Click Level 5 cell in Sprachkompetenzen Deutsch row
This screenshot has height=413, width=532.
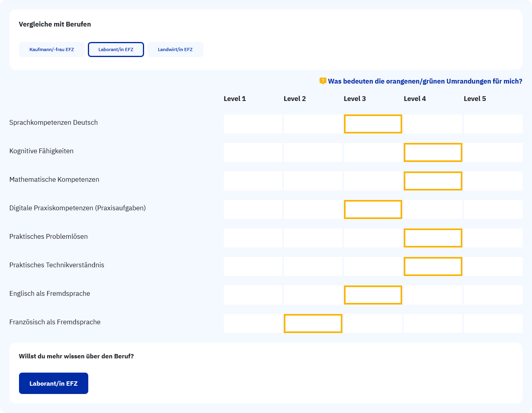point(493,124)
